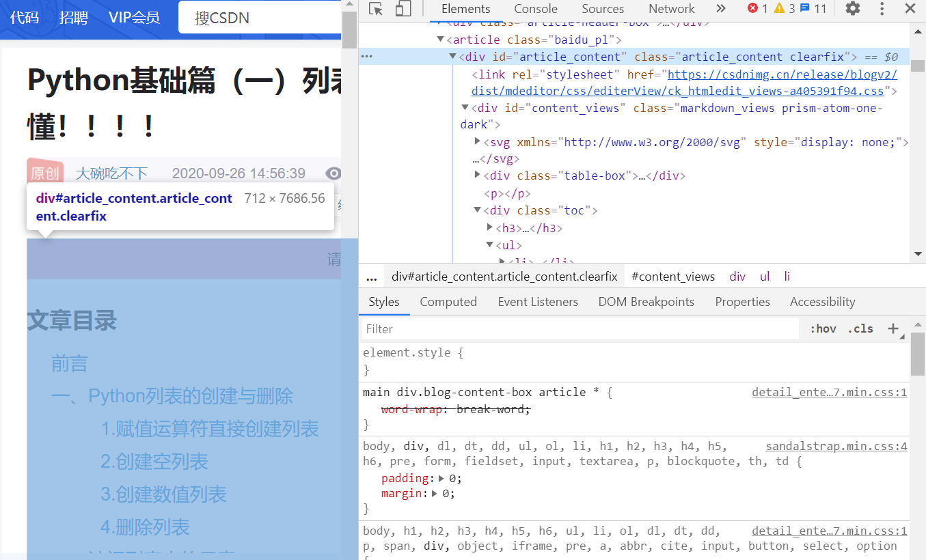Open DevTools settings gear
Viewport: 926px width, 560px height.
tap(852, 9)
